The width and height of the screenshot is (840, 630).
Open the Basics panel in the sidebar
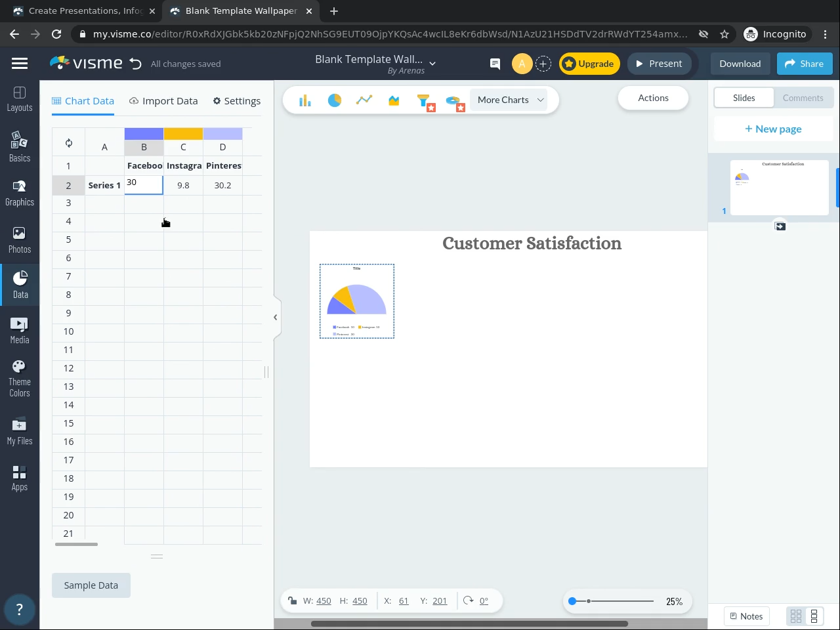tap(20, 146)
